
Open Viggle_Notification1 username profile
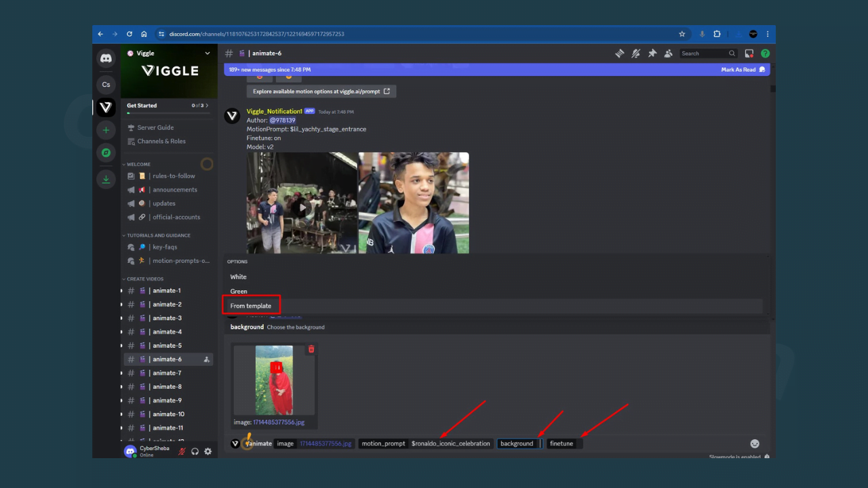click(274, 111)
